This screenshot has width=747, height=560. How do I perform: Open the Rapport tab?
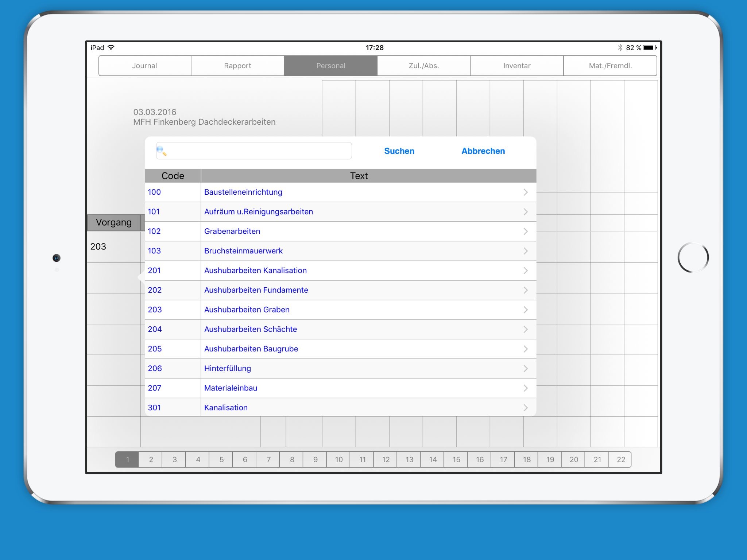[237, 66]
